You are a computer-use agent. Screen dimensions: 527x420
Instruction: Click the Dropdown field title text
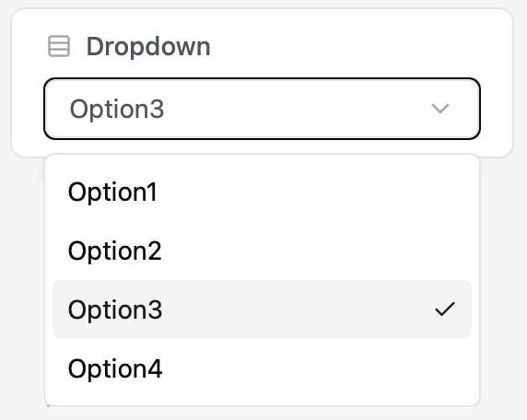point(148,47)
